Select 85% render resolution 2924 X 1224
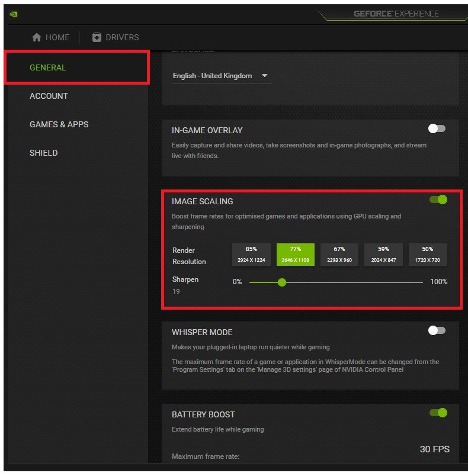The image size is (468, 476). click(x=251, y=255)
